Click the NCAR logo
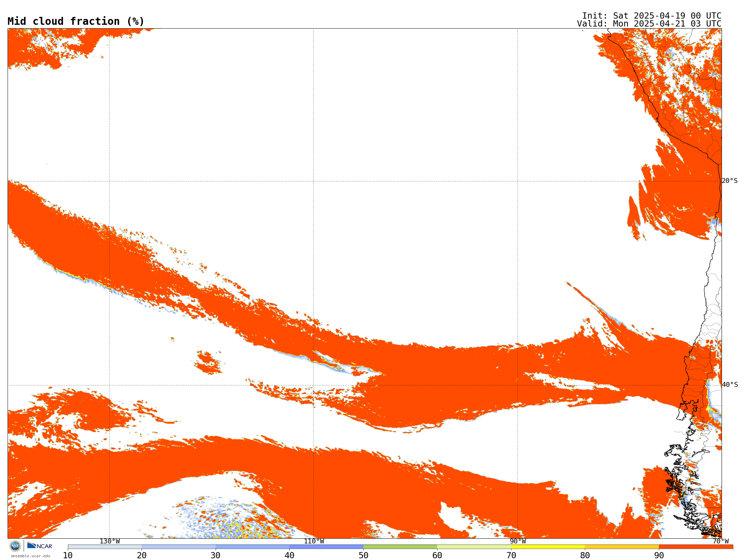 [40, 546]
